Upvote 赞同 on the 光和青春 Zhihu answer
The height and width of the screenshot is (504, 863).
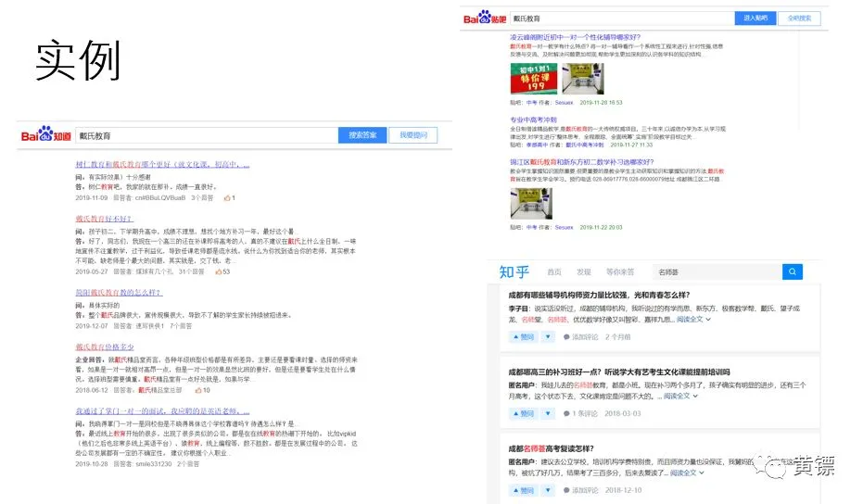[523, 336]
